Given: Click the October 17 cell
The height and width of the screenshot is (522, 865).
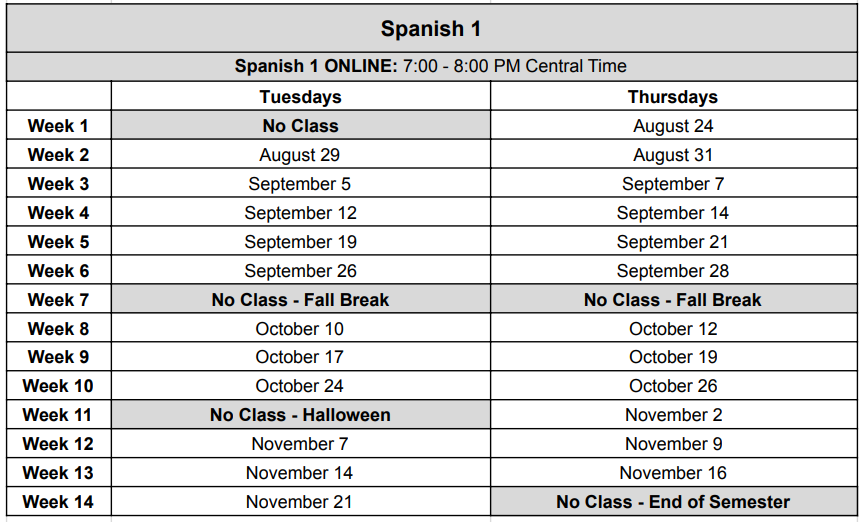Looking at the screenshot, I should tap(301, 356).
